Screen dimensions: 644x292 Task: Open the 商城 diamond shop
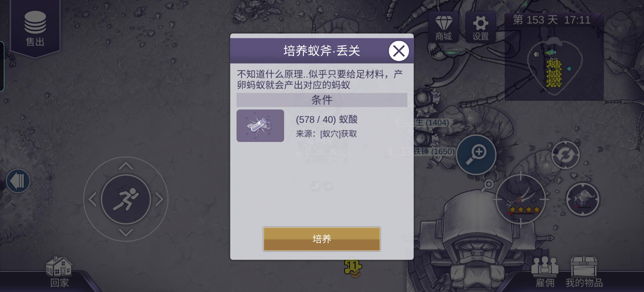click(x=443, y=27)
